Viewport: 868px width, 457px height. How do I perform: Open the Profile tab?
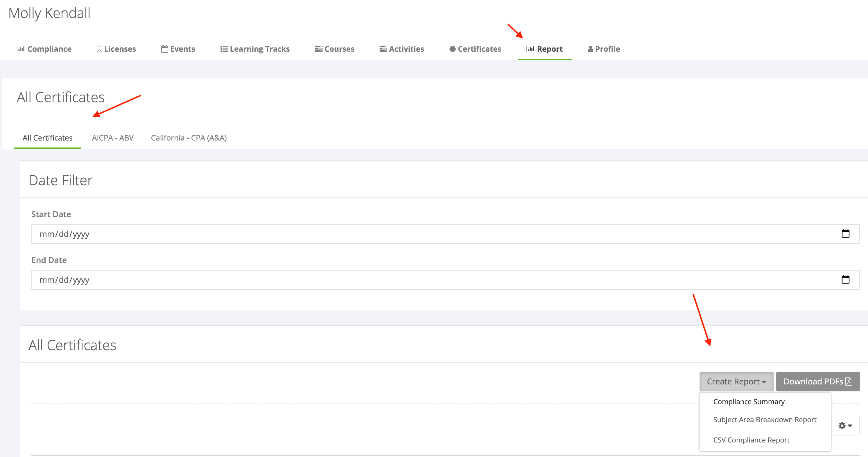pyautogui.click(x=604, y=49)
